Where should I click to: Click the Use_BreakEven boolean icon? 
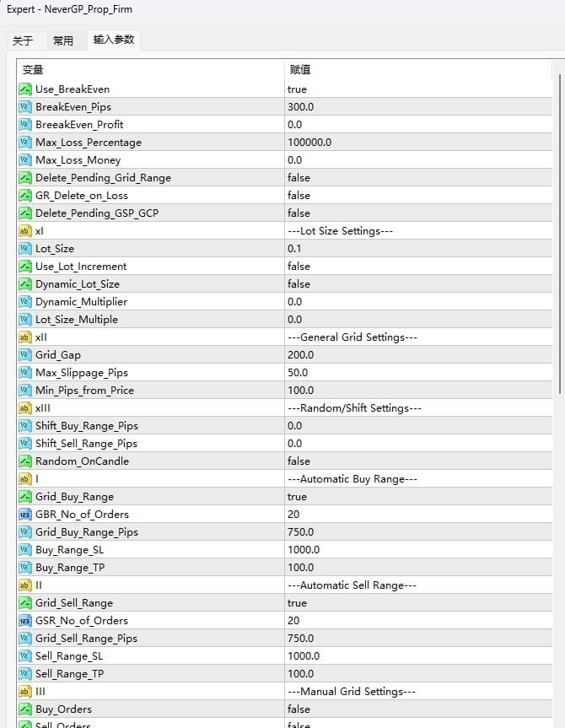(25, 89)
